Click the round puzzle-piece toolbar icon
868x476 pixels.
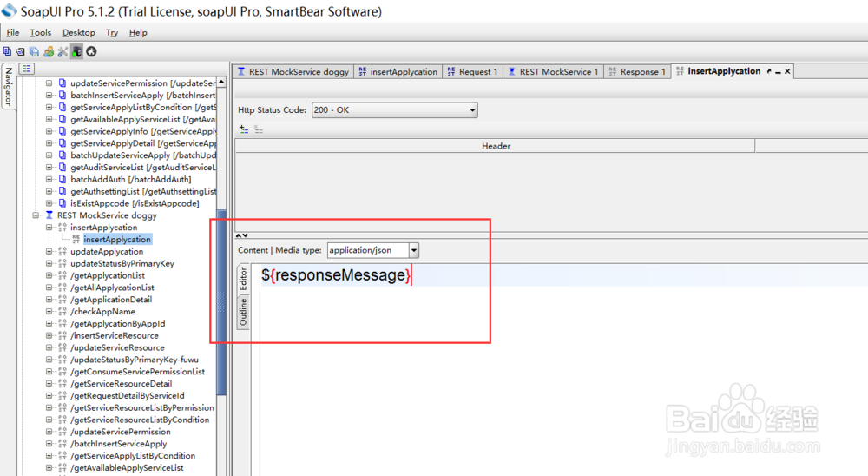point(91,51)
